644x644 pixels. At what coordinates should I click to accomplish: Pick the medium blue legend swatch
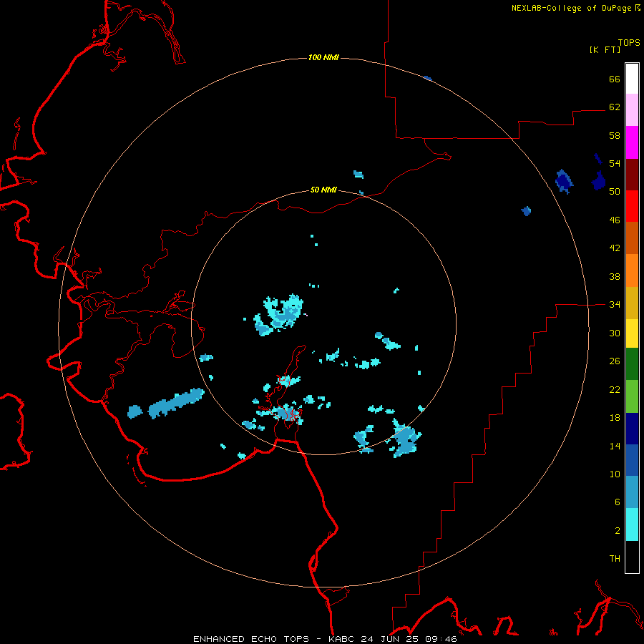[632, 460]
